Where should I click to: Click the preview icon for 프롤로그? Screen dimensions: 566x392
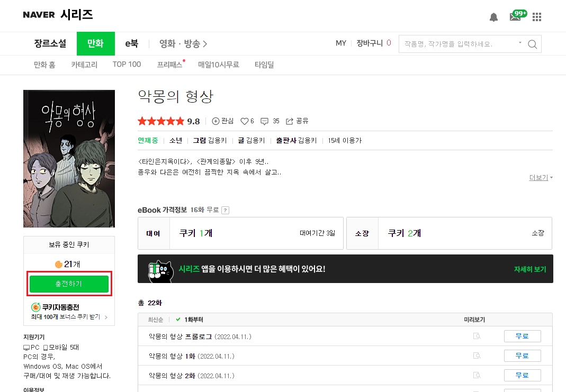[477, 336]
